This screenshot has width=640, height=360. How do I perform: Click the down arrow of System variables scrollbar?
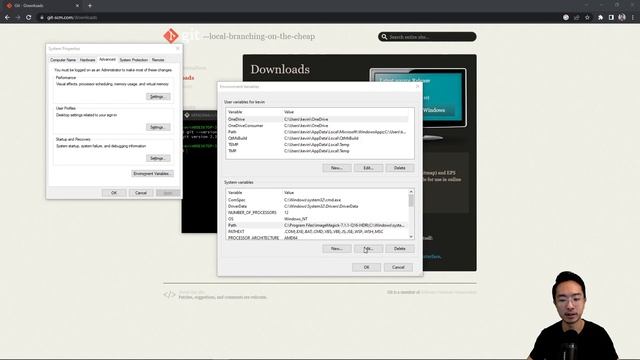pyautogui.click(x=411, y=237)
